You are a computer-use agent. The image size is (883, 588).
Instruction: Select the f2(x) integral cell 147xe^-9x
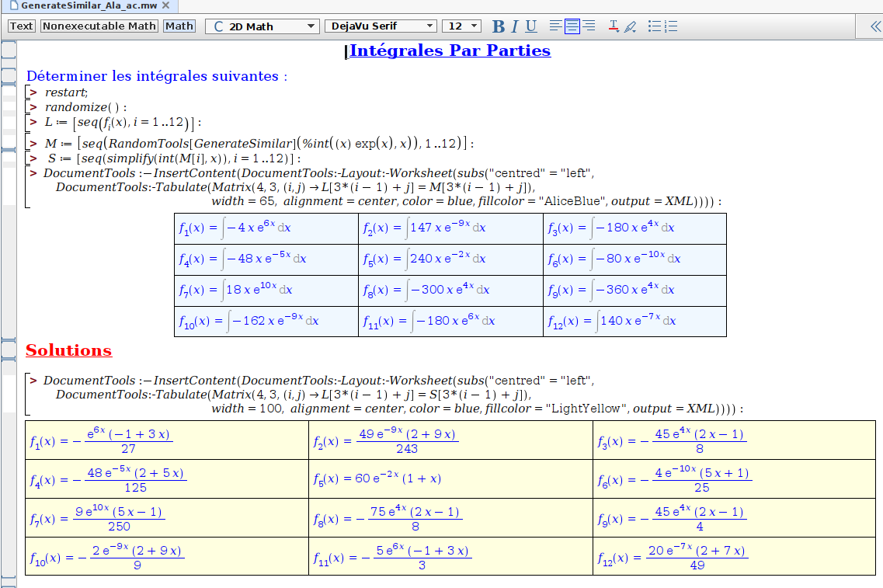(x=450, y=228)
